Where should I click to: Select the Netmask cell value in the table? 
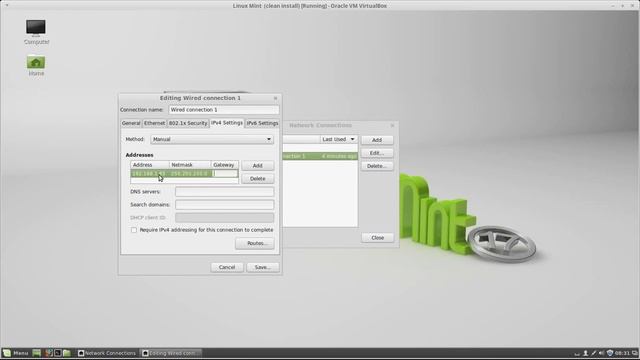pyautogui.click(x=190, y=174)
